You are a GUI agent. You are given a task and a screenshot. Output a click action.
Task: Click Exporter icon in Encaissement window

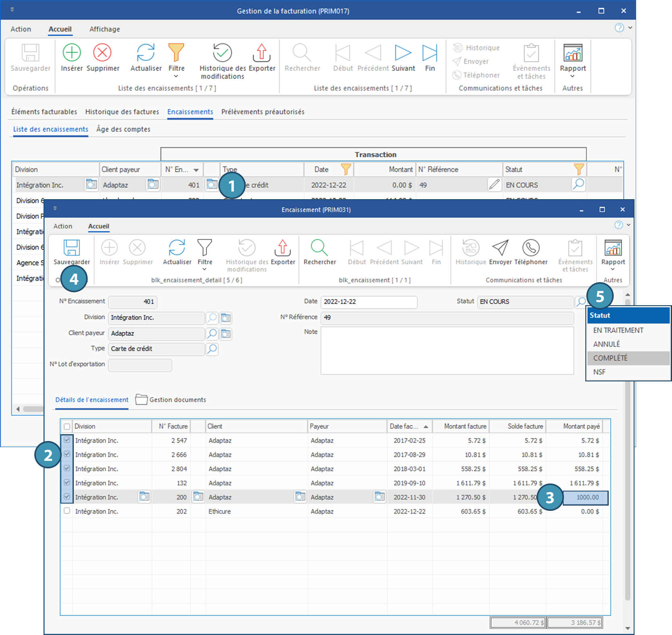[283, 248]
